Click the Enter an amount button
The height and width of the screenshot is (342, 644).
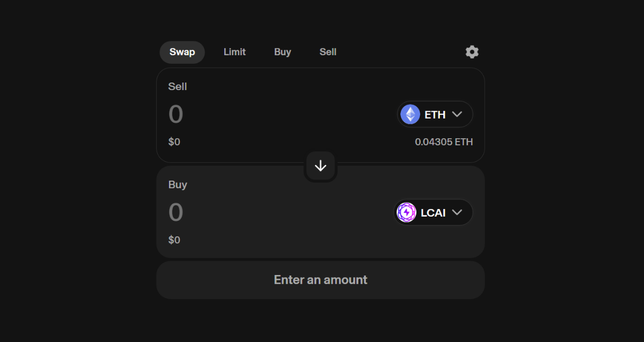click(x=320, y=279)
